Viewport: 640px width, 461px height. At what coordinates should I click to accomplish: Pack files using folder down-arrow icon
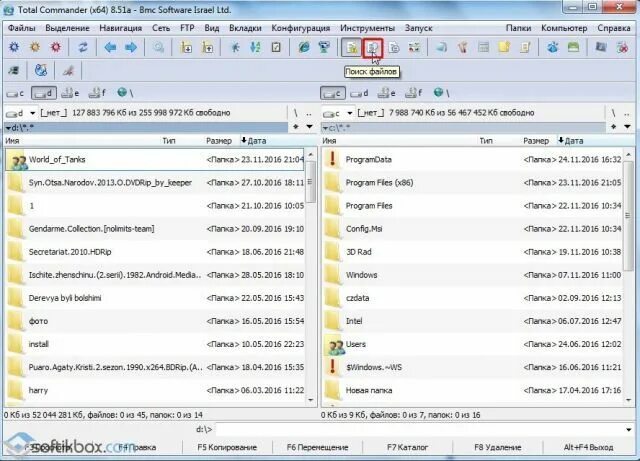tap(187, 47)
